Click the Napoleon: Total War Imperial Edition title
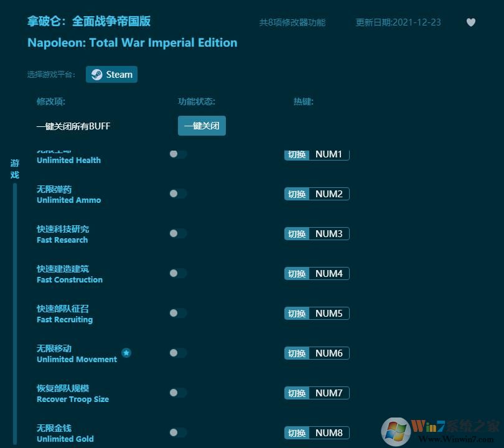Image resolution: width=504 pixels, height=448 pixels. pyautogui.click(x=132, y=43)
